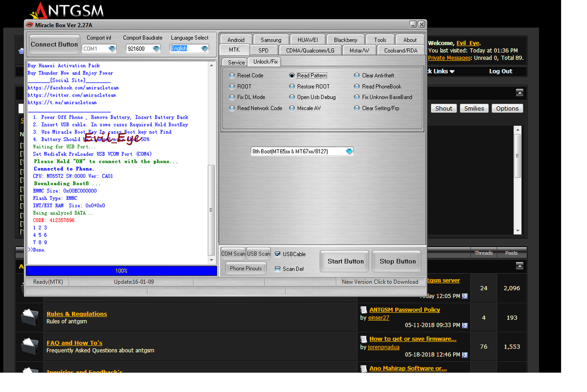Viewport: 587px width, 392px height.
Task: Open the einser27 user profile link
Action: (378, 318)
